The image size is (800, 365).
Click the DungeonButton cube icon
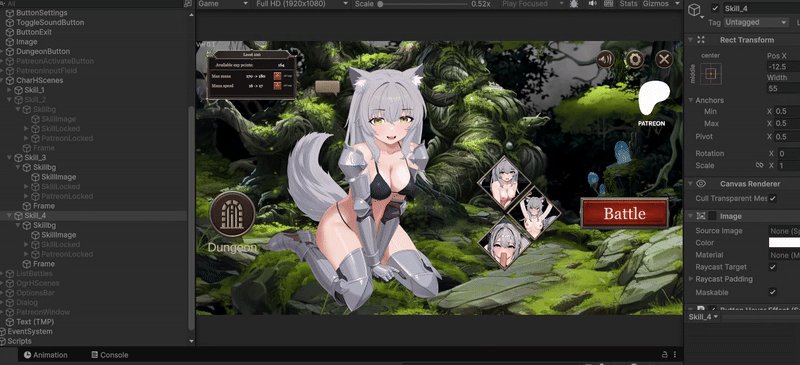(x=10, y=52)
